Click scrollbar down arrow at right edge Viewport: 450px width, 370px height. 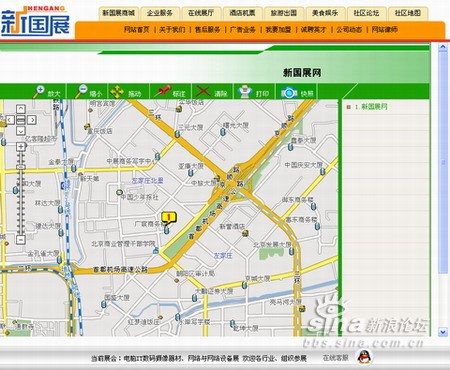(x=443, y=332)
